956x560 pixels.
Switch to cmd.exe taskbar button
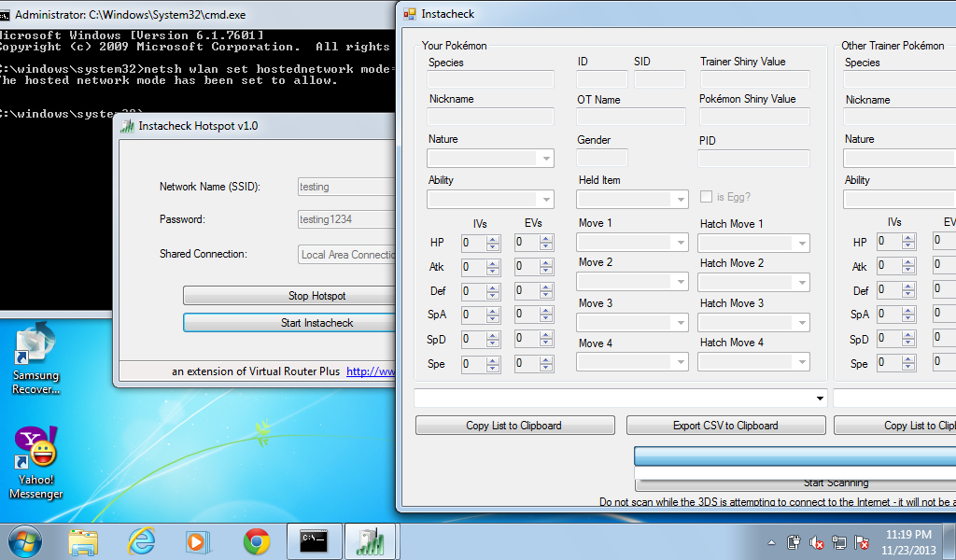pyautogui.click(x=314, y=541)
